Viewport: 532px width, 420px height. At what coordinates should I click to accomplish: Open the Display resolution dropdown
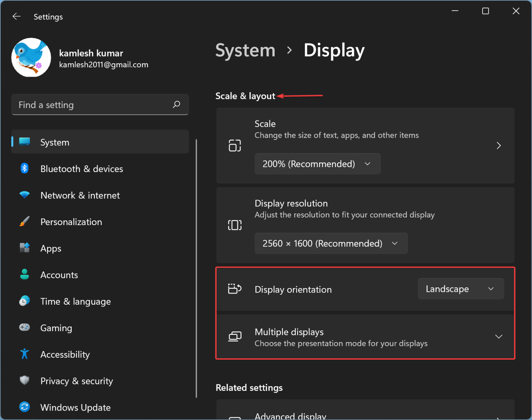331,243
